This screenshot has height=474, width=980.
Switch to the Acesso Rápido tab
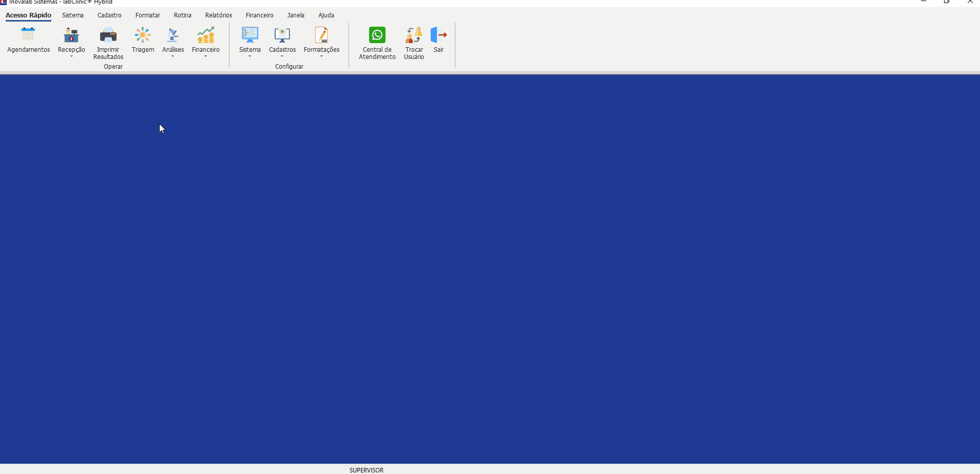tap(28, 15)
